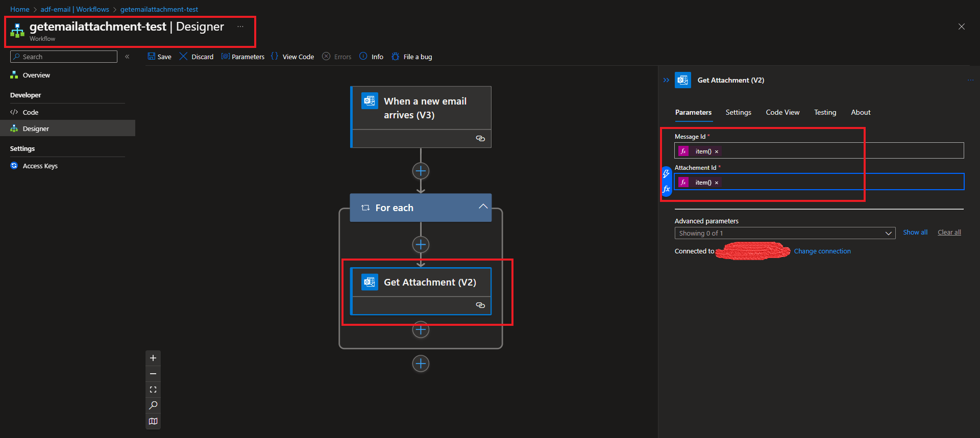Click the Save icon in the toolbar
The height and width of the screenshot is (438, 980).
pyautogui.click(x=152, y=57)
